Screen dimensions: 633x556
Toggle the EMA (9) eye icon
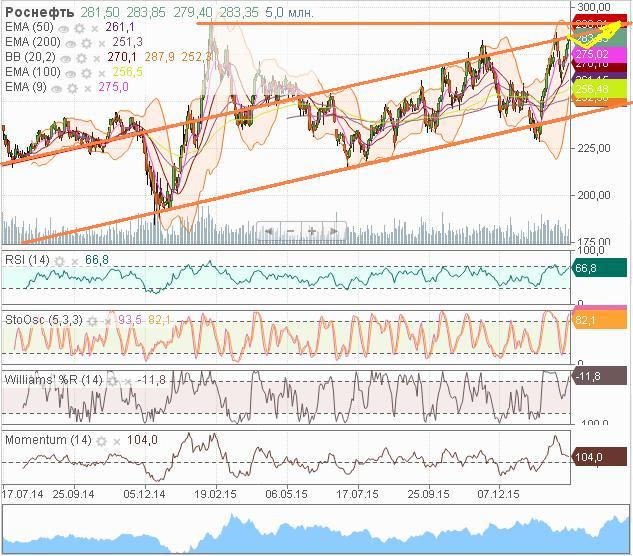57,88
